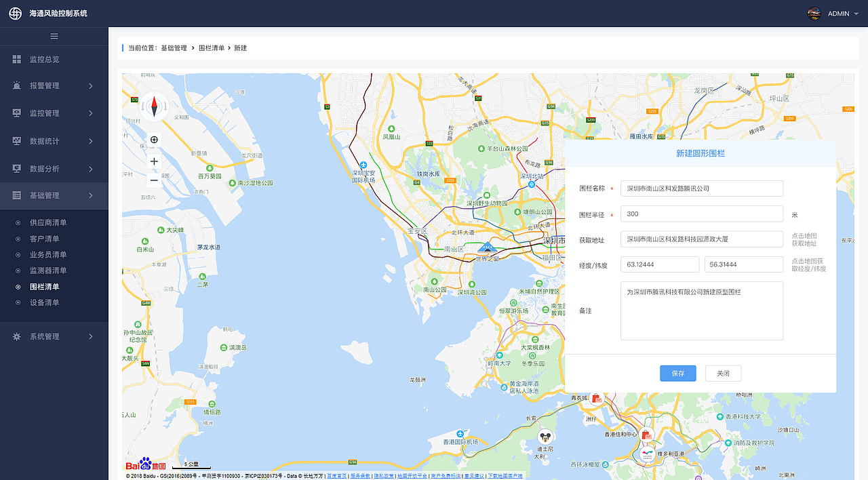This screenshot has width=868, height=480.
Task: Click the 获取地址 input field
Action: 702,239
